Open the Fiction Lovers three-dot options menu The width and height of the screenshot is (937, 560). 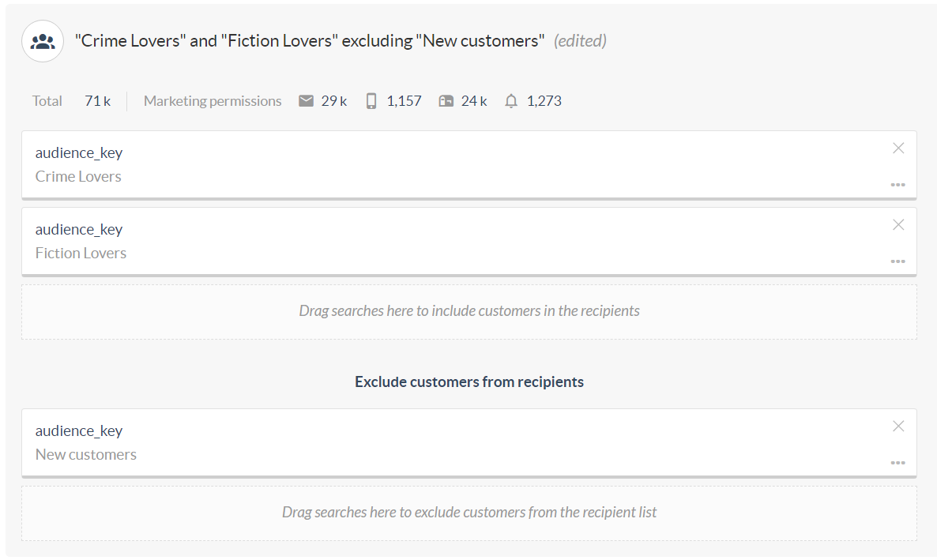[897, 261]
